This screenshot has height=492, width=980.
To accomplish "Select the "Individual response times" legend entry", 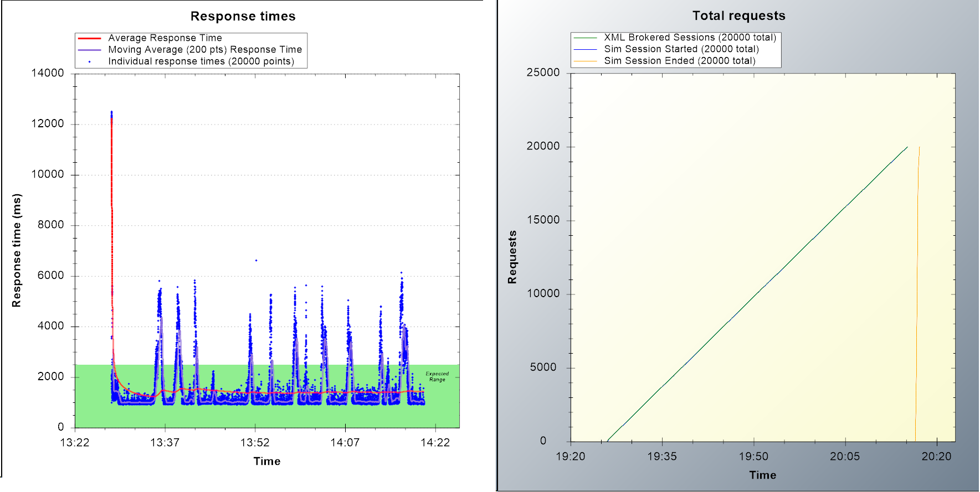I will coord(201,61).
